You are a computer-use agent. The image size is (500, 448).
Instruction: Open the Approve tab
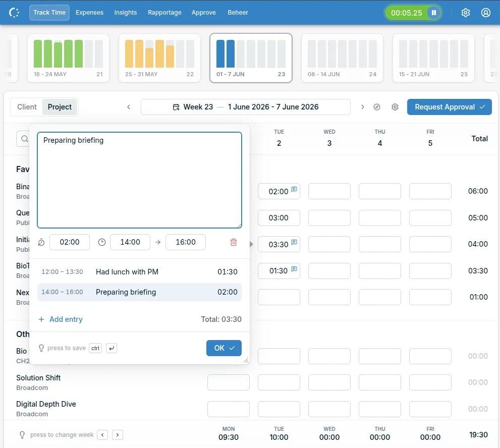tap(203, 13)
